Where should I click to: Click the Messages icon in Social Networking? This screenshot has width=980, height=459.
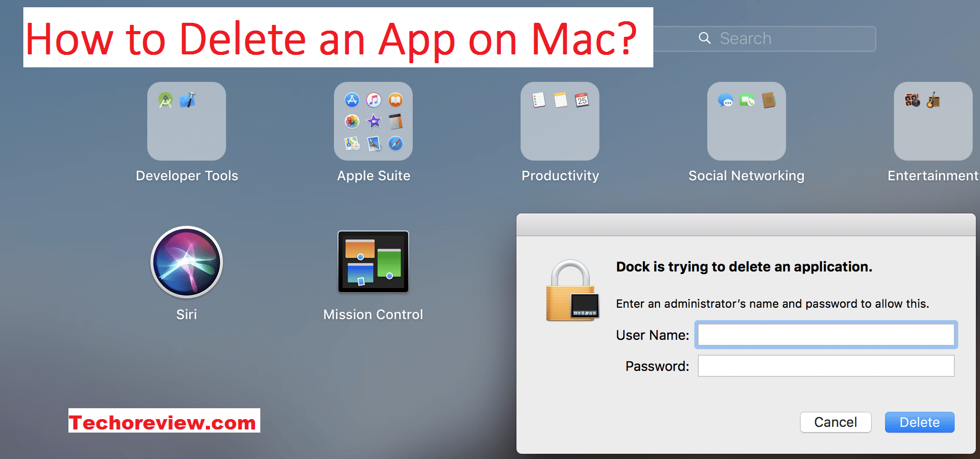[x=725, y=100]
